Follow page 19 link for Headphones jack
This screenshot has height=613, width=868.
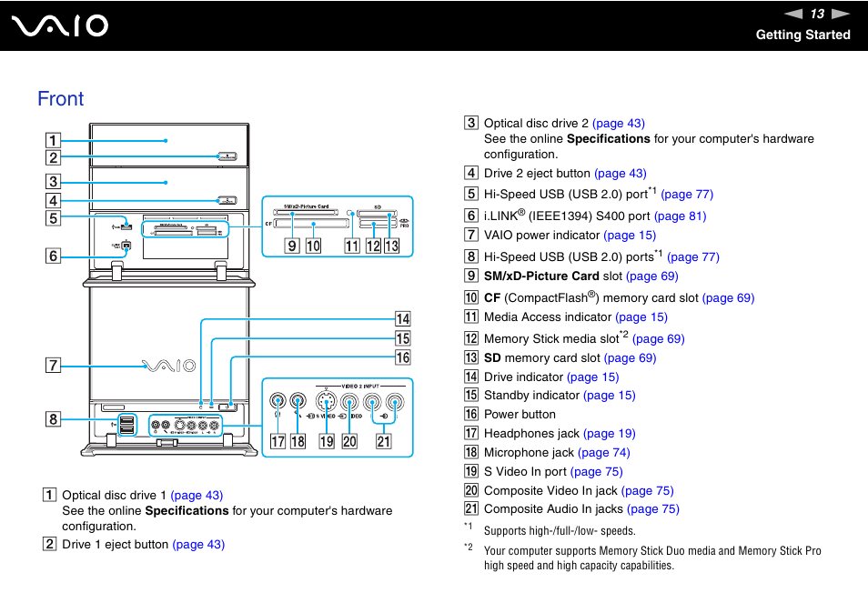click(x=609, y=434)
